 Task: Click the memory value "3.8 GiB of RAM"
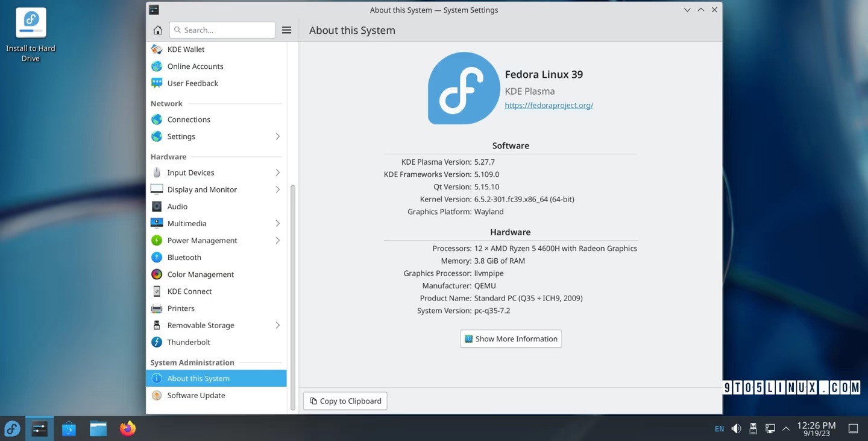[500, 261]
